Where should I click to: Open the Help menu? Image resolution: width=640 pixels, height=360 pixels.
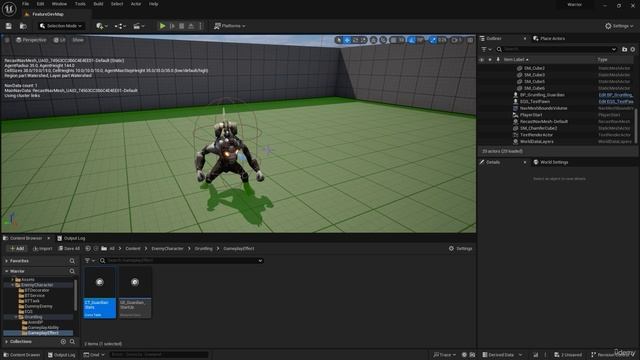[153, 4]
